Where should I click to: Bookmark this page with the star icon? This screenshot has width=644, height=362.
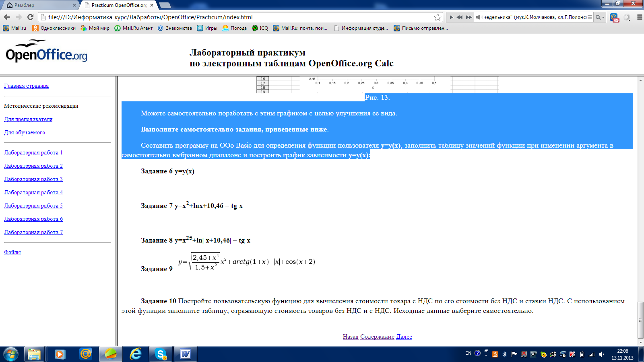(x=438, y=17)
